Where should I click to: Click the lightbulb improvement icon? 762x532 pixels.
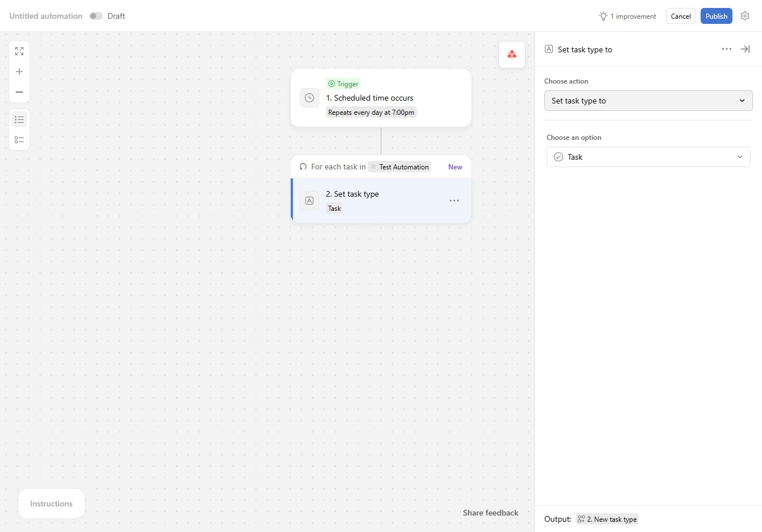point(603,16)
